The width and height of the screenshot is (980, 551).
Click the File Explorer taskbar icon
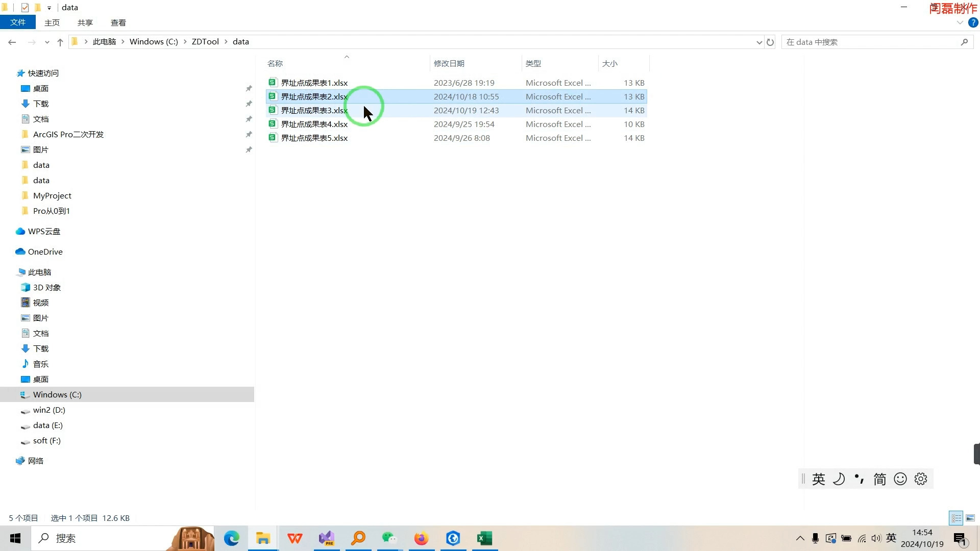[x=263, y=538]
